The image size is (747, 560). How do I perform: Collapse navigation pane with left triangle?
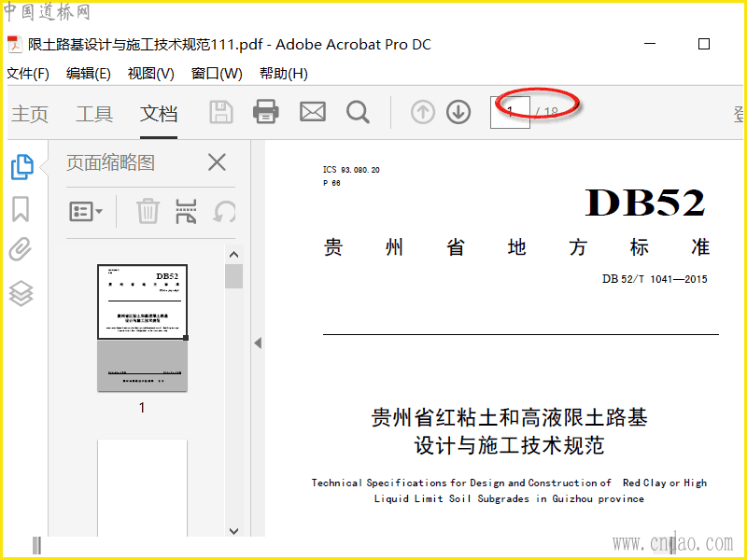point(258,343)
